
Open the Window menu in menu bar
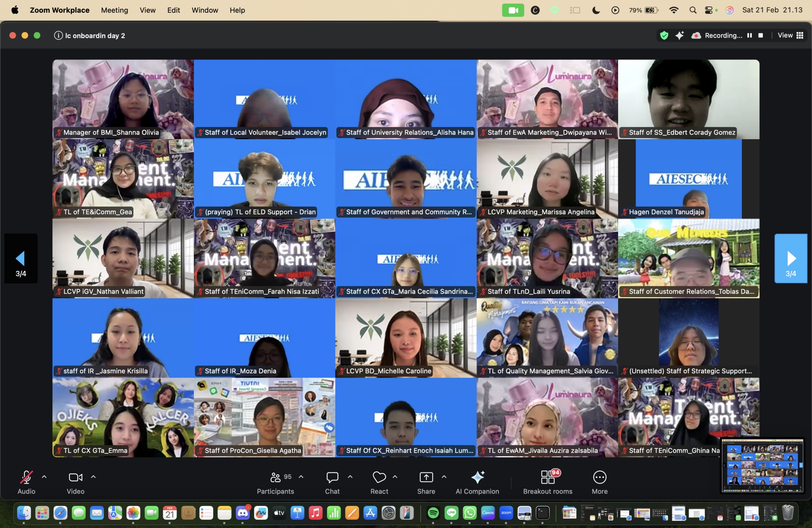pyautogui.click(x=205, y=10)
